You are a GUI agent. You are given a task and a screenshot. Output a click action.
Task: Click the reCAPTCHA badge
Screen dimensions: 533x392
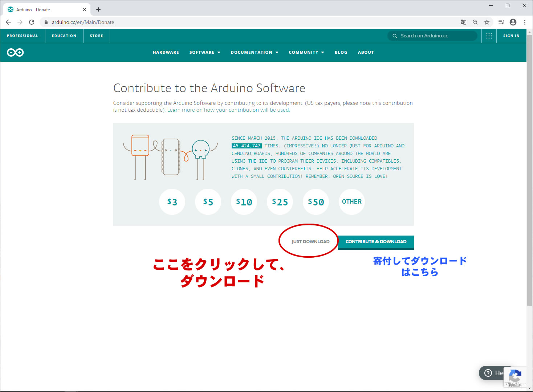coord(515,377)
